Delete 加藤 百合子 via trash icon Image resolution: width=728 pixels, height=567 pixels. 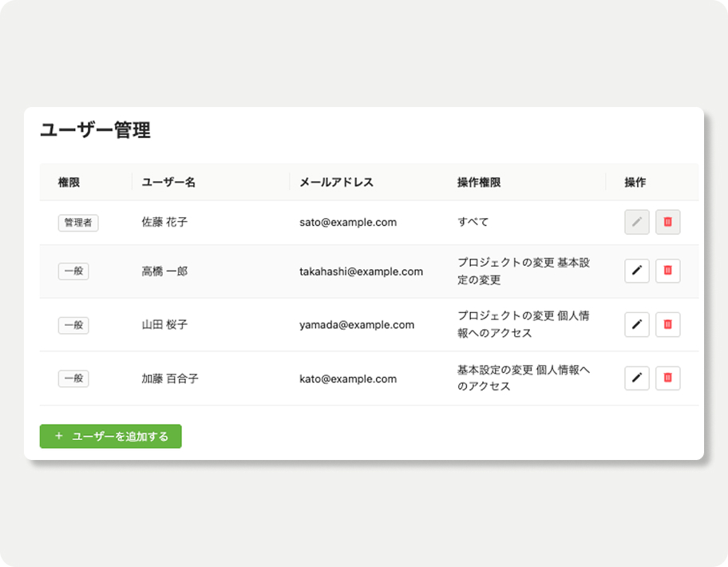click(x=668, y=379)
